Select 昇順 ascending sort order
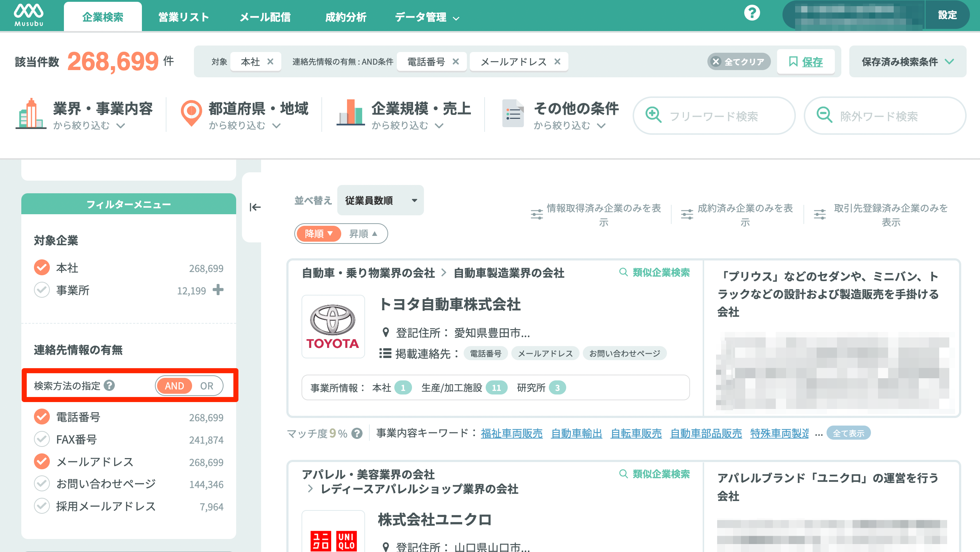 [x=363, y=234]
